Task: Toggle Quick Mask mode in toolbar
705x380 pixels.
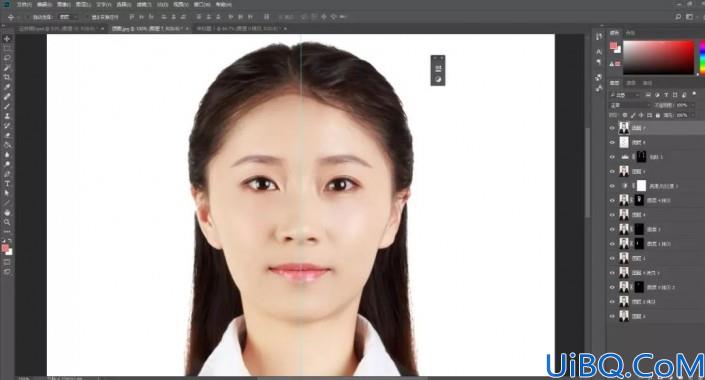Action: (x=7, y=262)
